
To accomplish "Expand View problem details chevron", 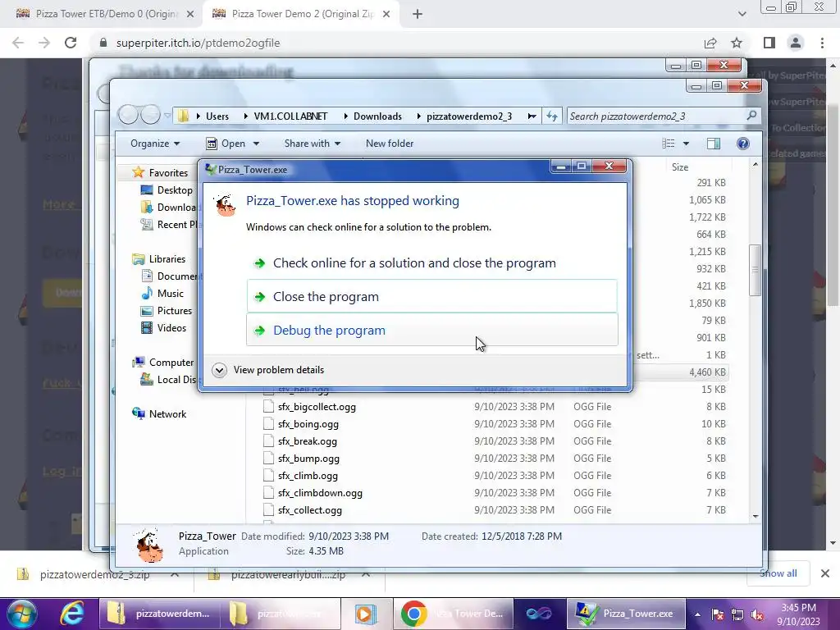I will 219,370.
